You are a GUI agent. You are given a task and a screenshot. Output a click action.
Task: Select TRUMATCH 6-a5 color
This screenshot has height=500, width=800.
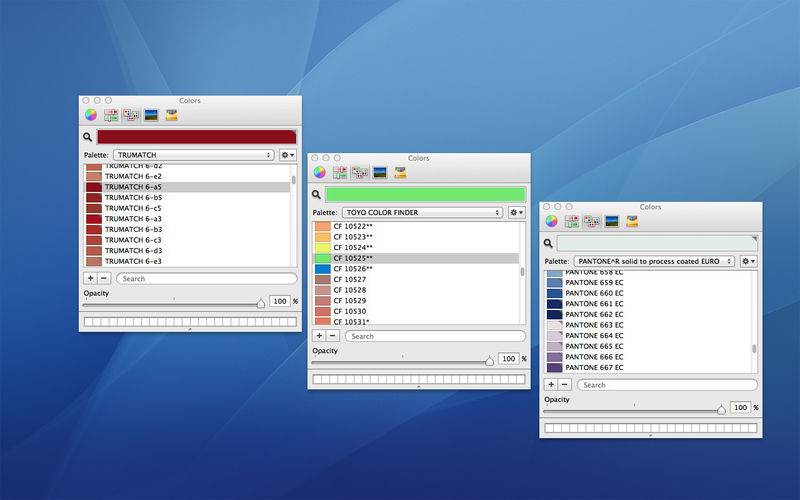pos(187,187)
